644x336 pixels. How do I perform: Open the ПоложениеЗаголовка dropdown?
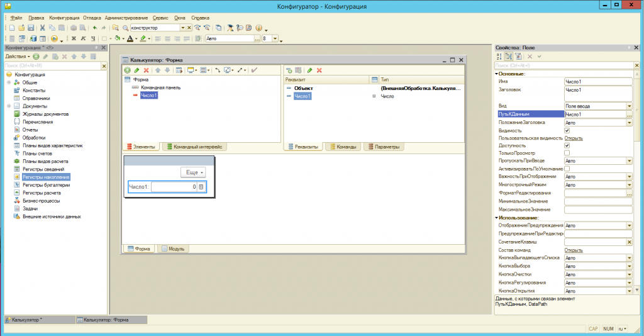coord(629,123)
